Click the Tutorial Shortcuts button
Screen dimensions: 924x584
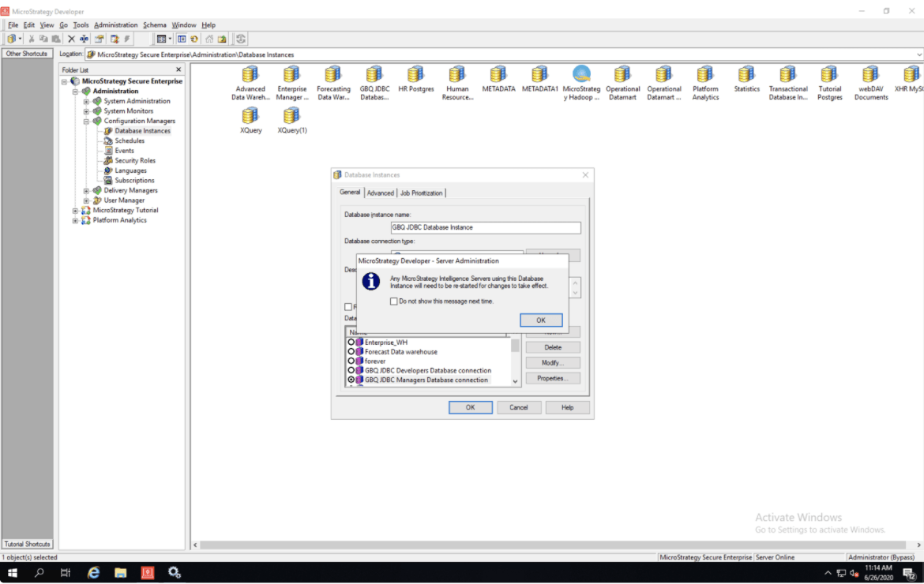pos(27,544)
